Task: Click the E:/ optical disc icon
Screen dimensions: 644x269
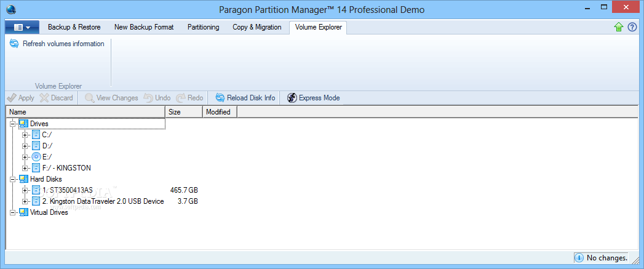Action: tap(36, 157)
